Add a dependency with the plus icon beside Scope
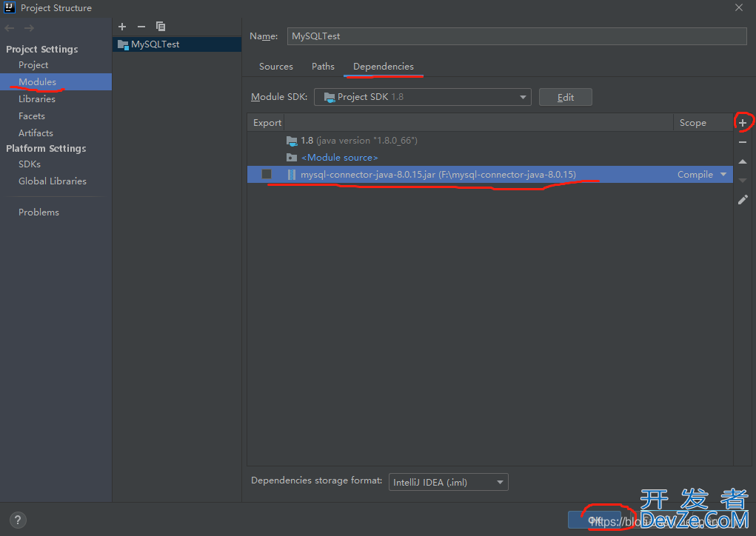Viewport: 756px width, 536px height. click(743, 123)
